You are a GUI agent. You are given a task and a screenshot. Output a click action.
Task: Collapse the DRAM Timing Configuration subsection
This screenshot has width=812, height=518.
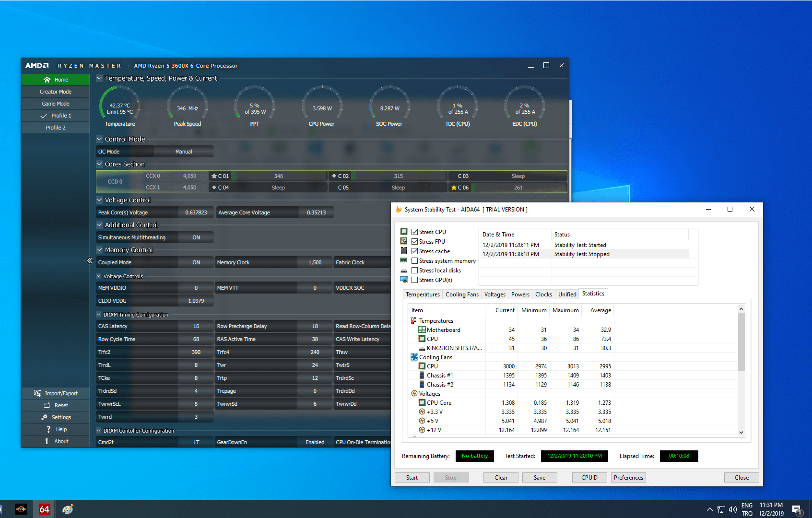(x=99, y=315)
